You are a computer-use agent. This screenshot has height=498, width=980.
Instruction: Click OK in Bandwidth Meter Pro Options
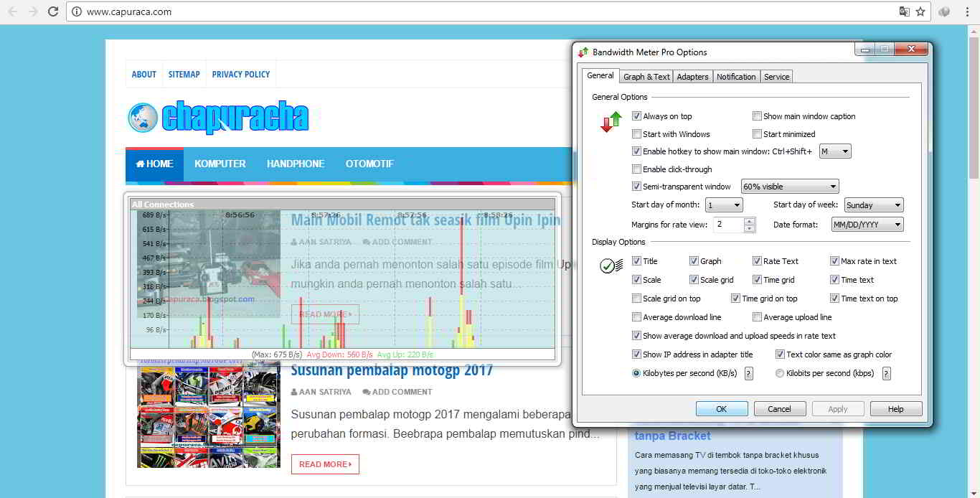click(x=722, y=409)
